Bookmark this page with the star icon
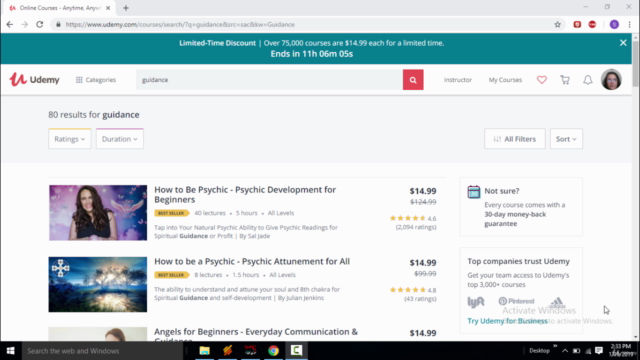Image resolution: width=640 pixels, height=360 pixels. pyautogui.click(x=558, y=24)
